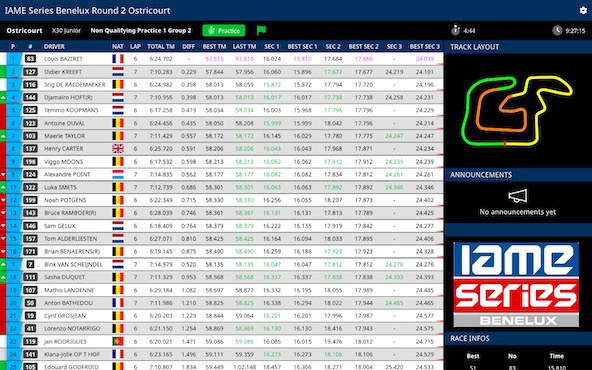592x370 pixels.
Task: Select driver Viggo MOONS
Action: (x=63, y=162)
